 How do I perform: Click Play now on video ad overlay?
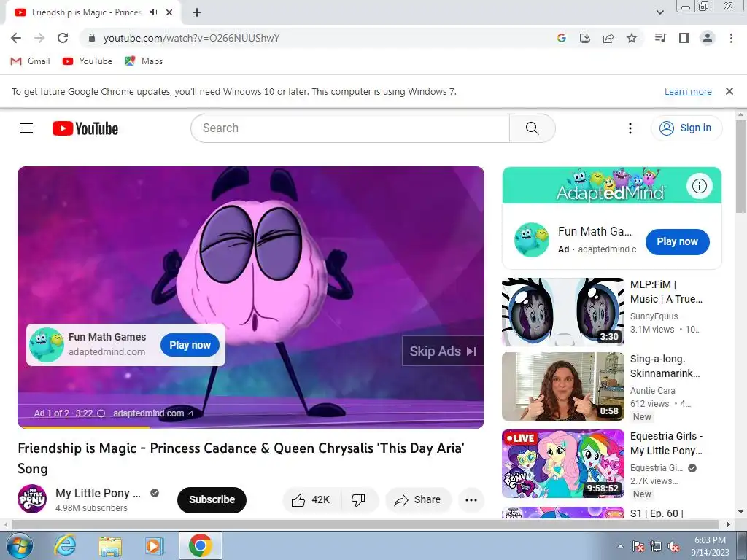[x=190, y=345]
